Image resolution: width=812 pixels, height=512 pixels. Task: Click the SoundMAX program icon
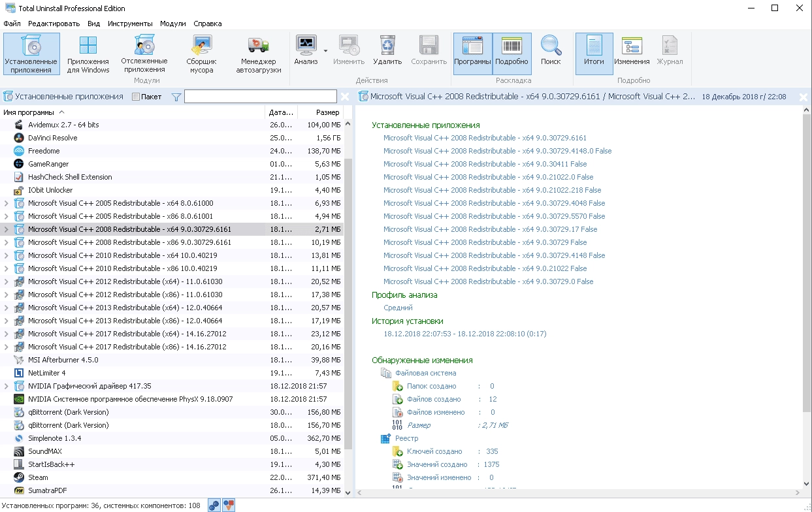click(x=19, y=451)
